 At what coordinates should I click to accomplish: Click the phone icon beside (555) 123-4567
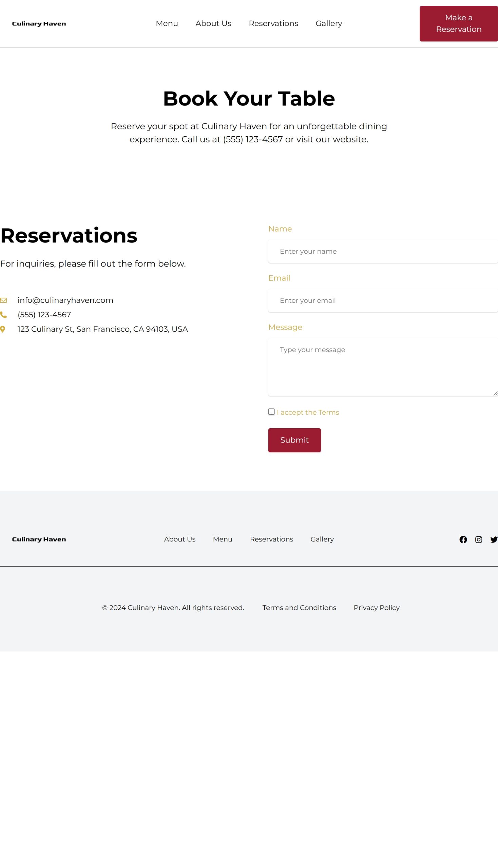tap(3, 315)
